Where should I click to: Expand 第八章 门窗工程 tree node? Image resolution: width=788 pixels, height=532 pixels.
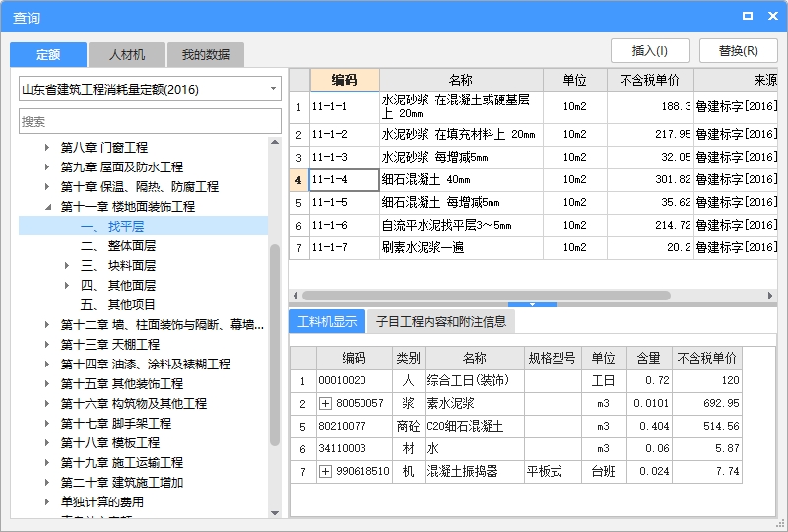pos(47,148)
